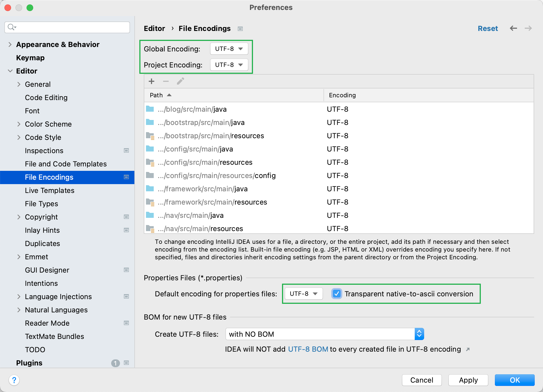Click the Apply button

tap(468, 380)
